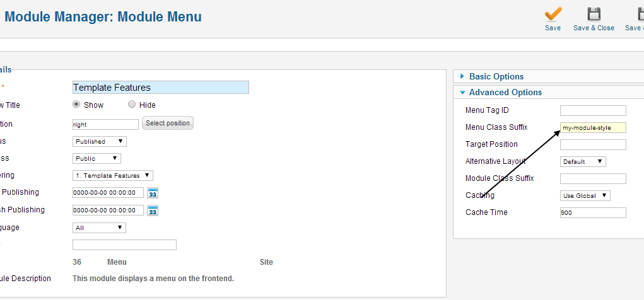This screenshot has width=644, height=300.
Task: Open the Start Publishing calendar icon
Action: coord(153,193)
